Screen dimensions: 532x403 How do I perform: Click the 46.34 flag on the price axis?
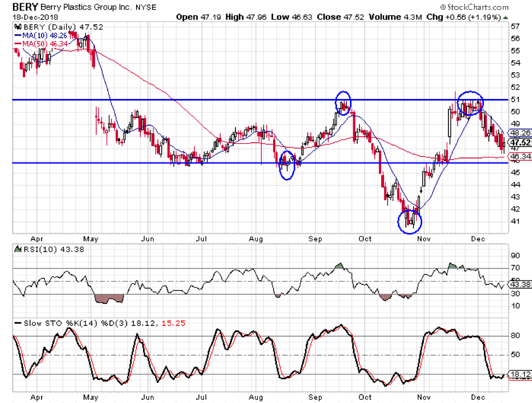519,156
